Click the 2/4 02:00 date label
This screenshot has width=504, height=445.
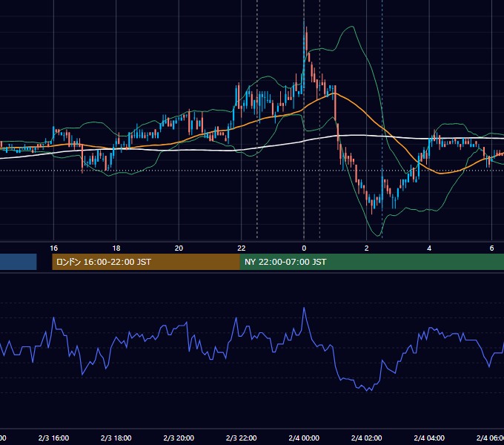coord(366,438)
